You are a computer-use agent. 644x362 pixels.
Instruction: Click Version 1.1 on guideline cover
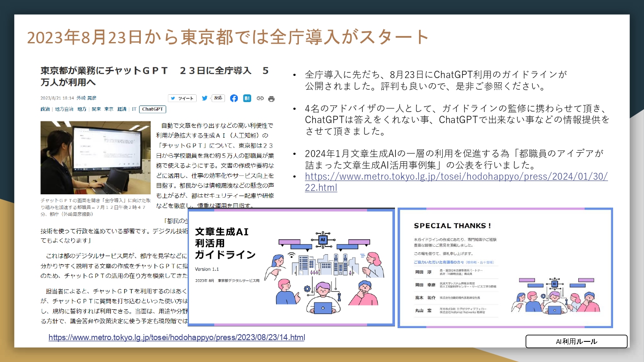[x=207, y=269]
